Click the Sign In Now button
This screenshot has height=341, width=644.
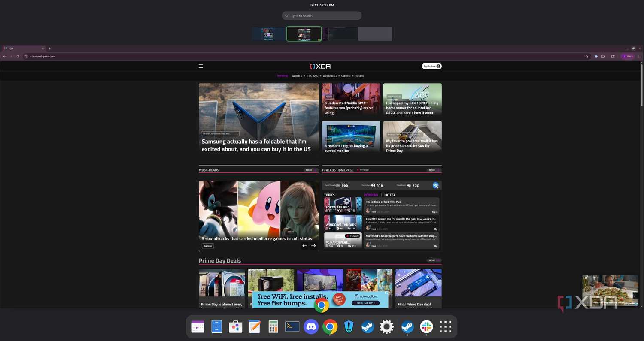click(x=431, y=66)
